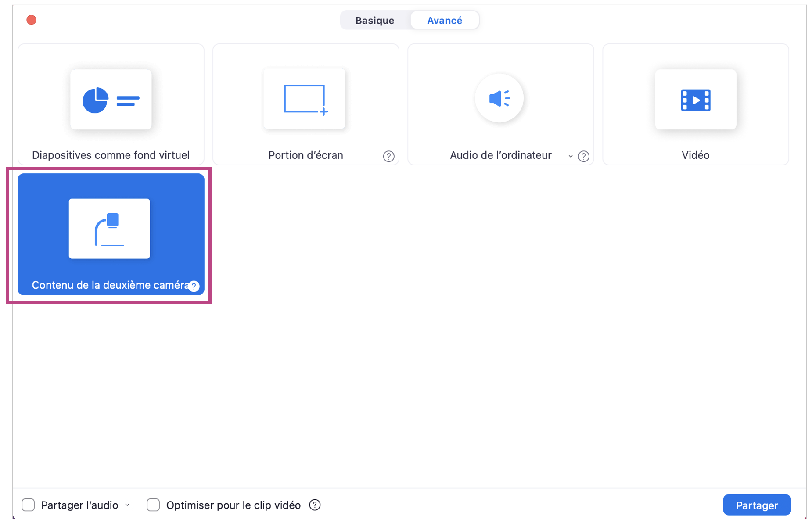This screenshot has height=523, width=812.
Task: Click the Diapositives comme fond virtuel label
Action: coord(111,155)
